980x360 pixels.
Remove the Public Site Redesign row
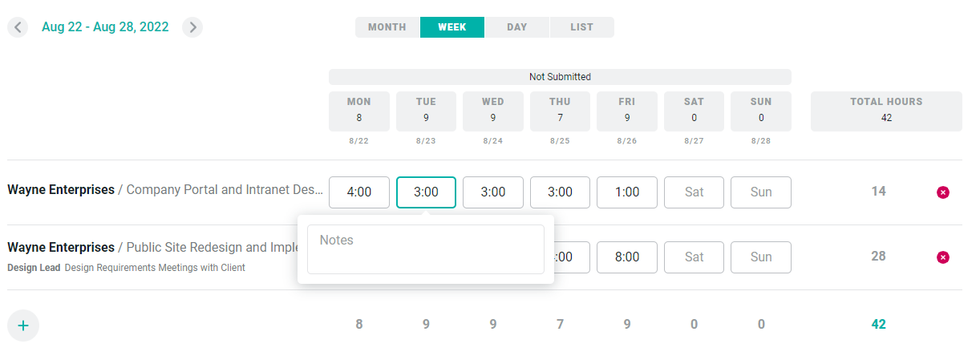pos(943,257)
